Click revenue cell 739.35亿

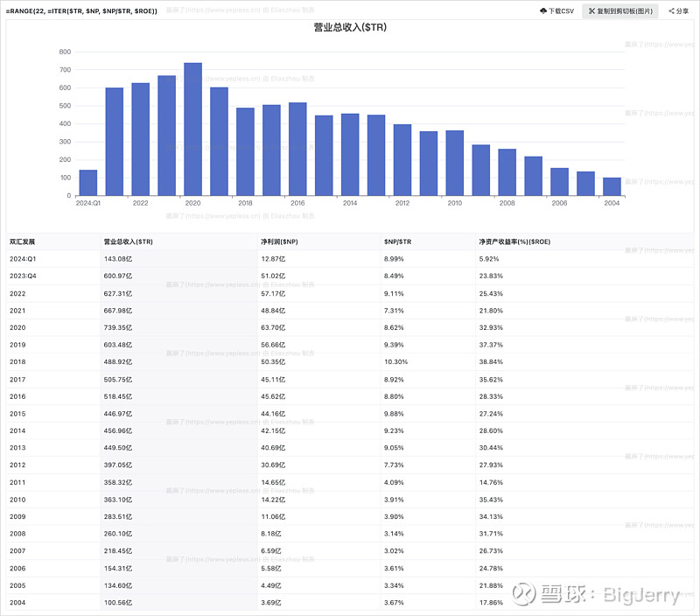[118, 327]
